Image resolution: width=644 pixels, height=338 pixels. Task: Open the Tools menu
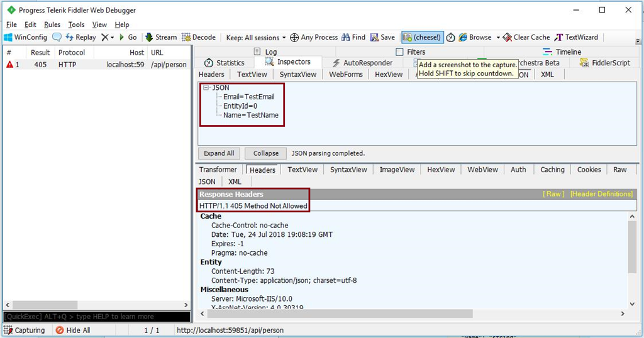(x=76, y=25)
